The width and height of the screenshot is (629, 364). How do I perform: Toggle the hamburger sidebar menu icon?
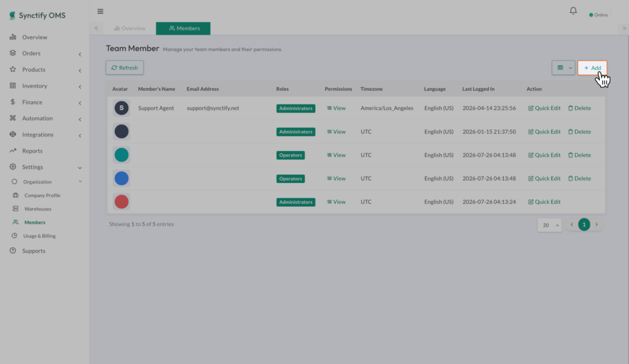[x=100, y=11]
